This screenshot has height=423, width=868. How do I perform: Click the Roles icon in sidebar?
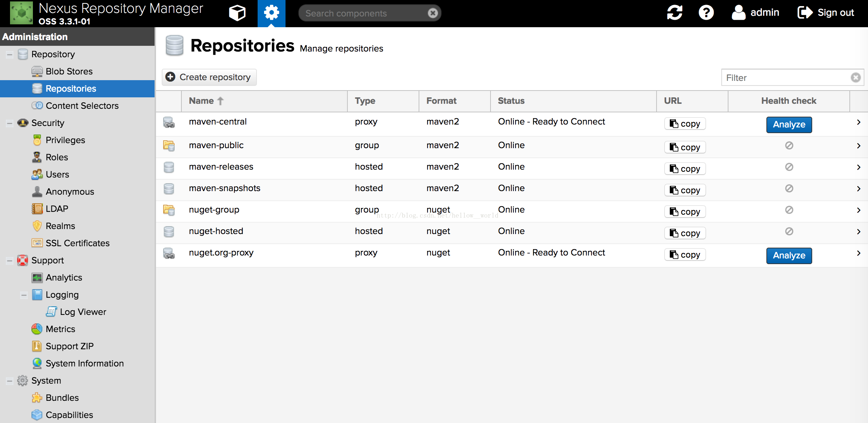tap(37, 157)
